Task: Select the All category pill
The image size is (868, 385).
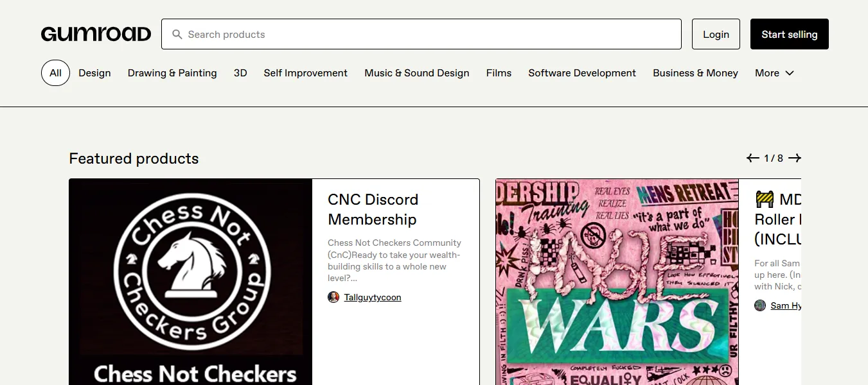Action: [55, 73]
